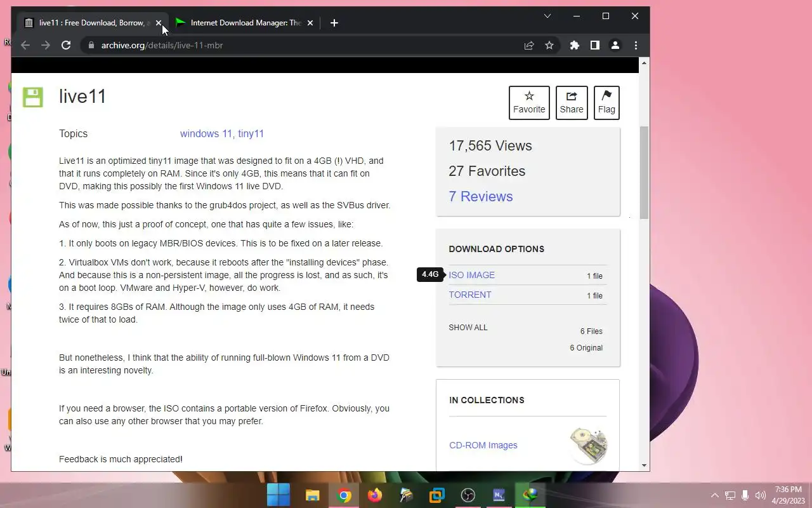Download the ISO IMAGE file
The image size is (812, 508).
point(472,275)
